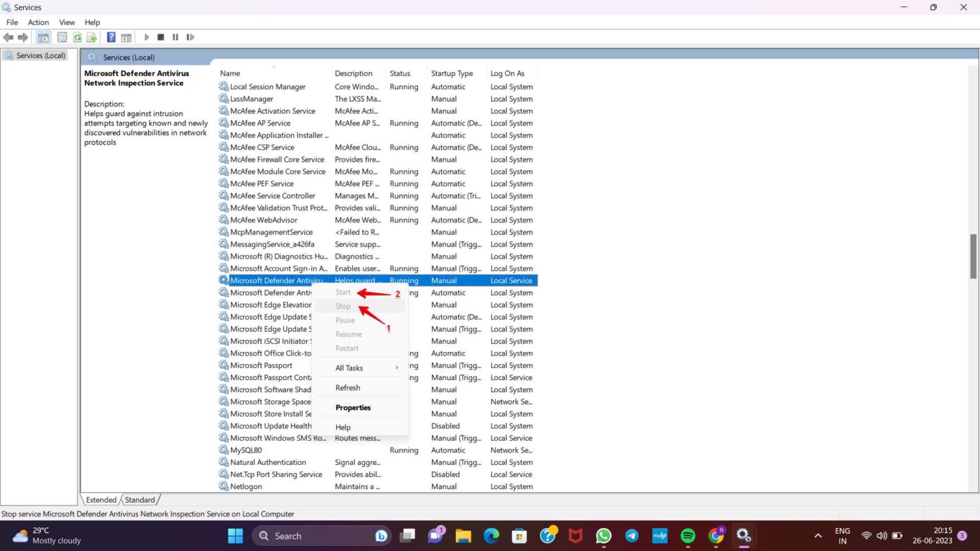Viewport: 980px width, 551px height.
Task: Click the Spotify taskbar icon
Action: click(x=688, y=536)
